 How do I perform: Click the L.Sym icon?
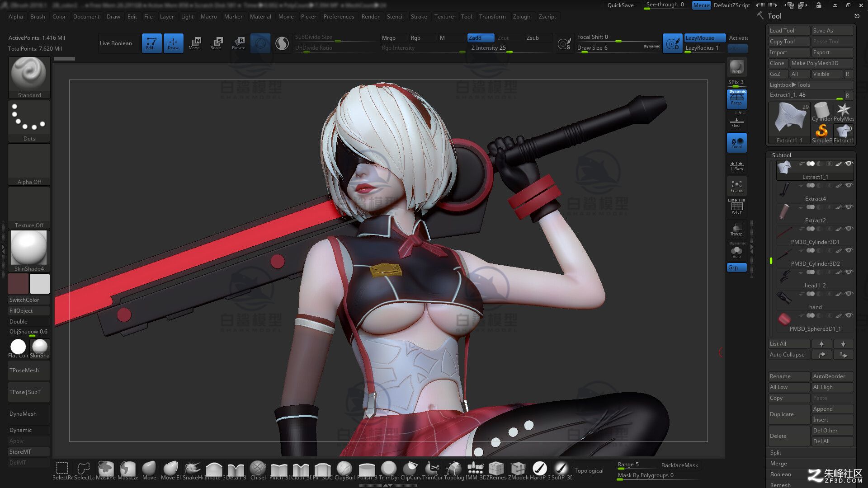[x=736, y=166]
